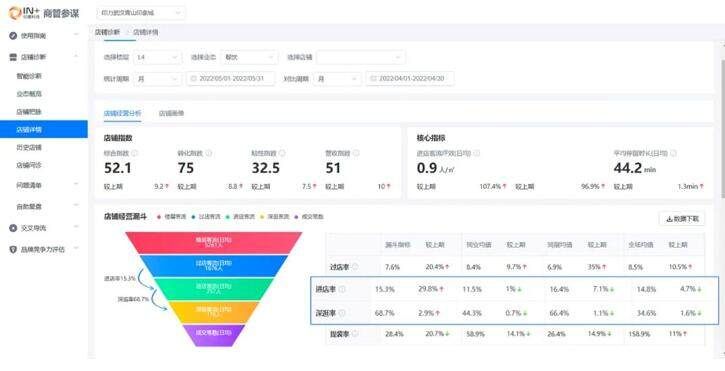Click the info icon next to 综合指数

pos(135,153)
